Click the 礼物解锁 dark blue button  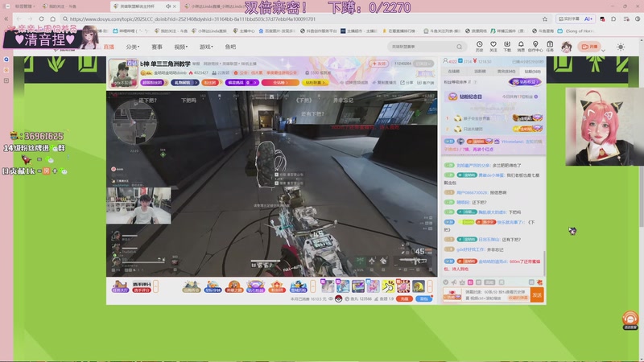point(185,83)
